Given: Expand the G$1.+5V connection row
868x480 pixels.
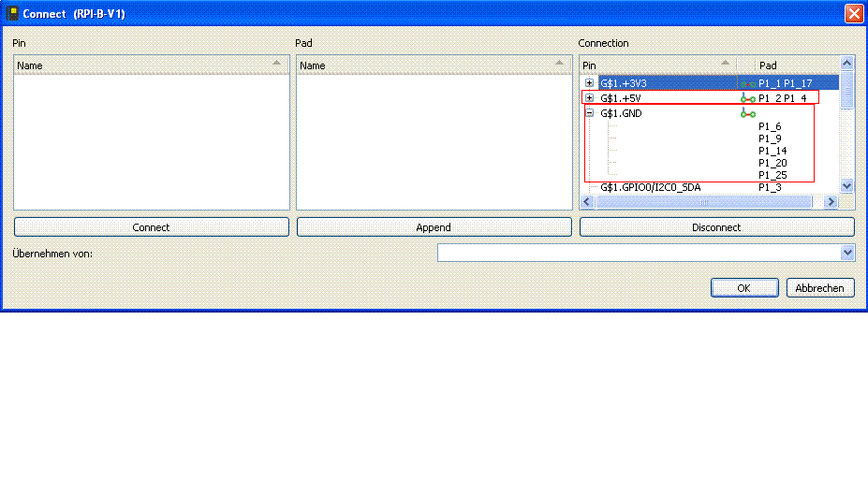Looking at the screenshot, I should click(589, 98).
